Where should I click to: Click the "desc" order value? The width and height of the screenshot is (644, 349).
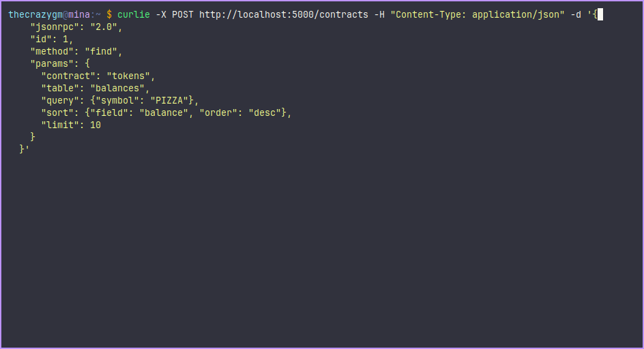(x=267, y=112)
